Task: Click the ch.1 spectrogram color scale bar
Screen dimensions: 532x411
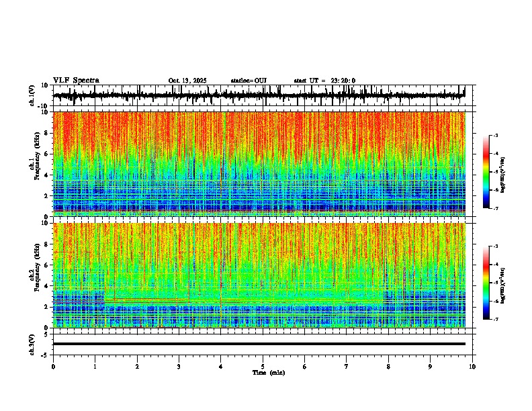Action: coord(486,172)
